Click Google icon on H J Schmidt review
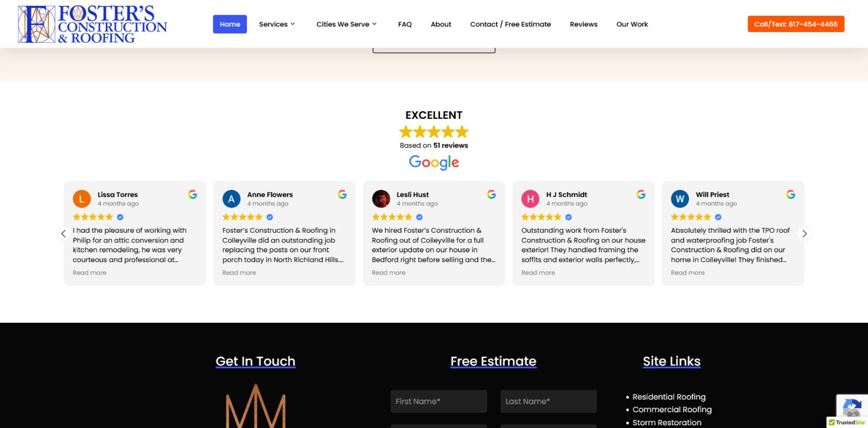This screenshot has height=428, width=868. point(641,194)
